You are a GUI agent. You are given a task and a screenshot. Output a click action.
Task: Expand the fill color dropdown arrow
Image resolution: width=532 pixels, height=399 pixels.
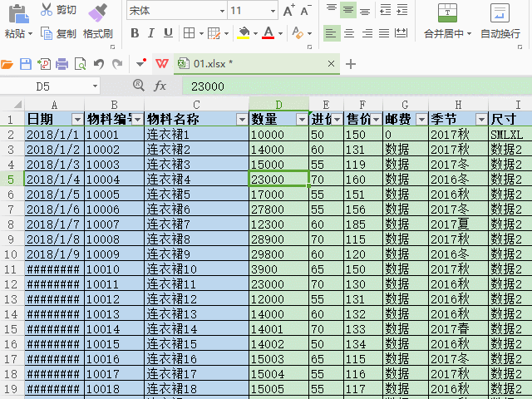(x=255, y=33)
